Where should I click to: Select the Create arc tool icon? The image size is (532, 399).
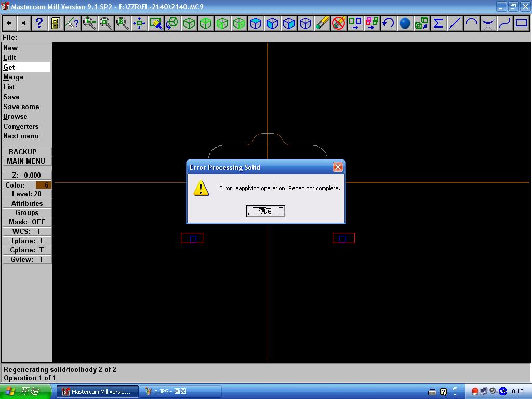[x=472, y=23]
